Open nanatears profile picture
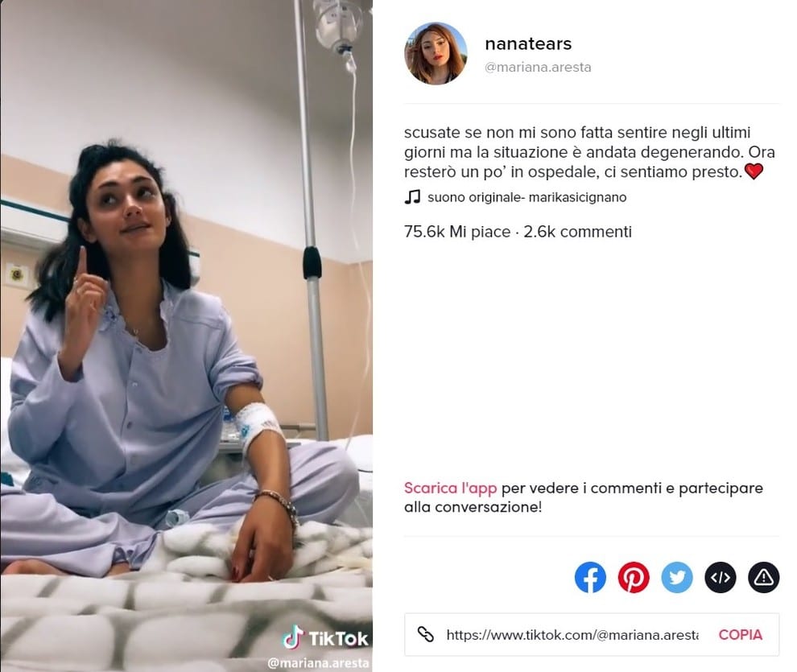Viewport: 797px width, 672px height. 436,53
